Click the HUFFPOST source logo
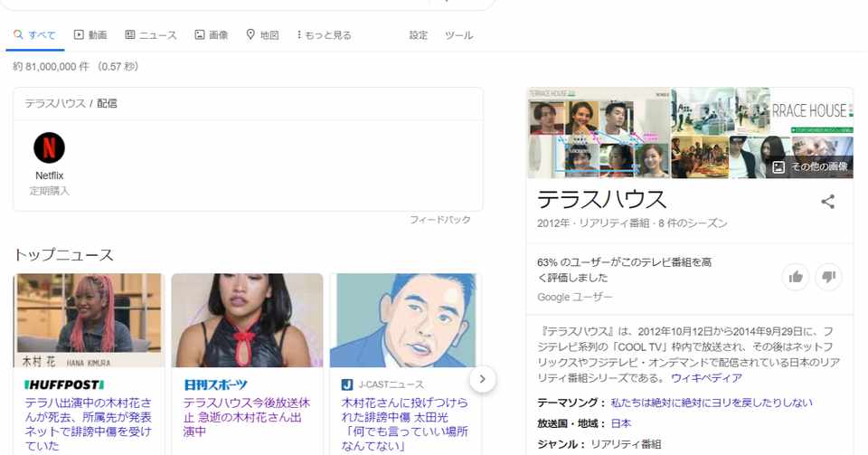 coord(64,384)
